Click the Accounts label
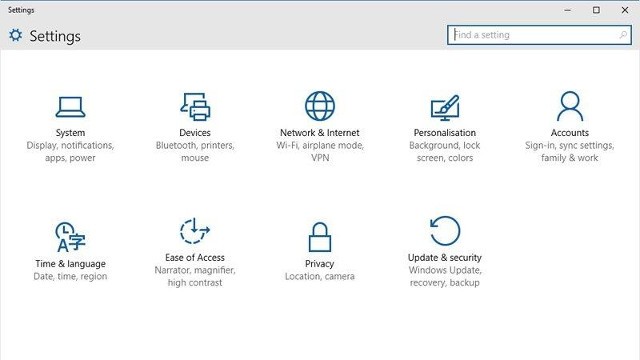Viewport: 640px width, 360px height. [570, 133]
